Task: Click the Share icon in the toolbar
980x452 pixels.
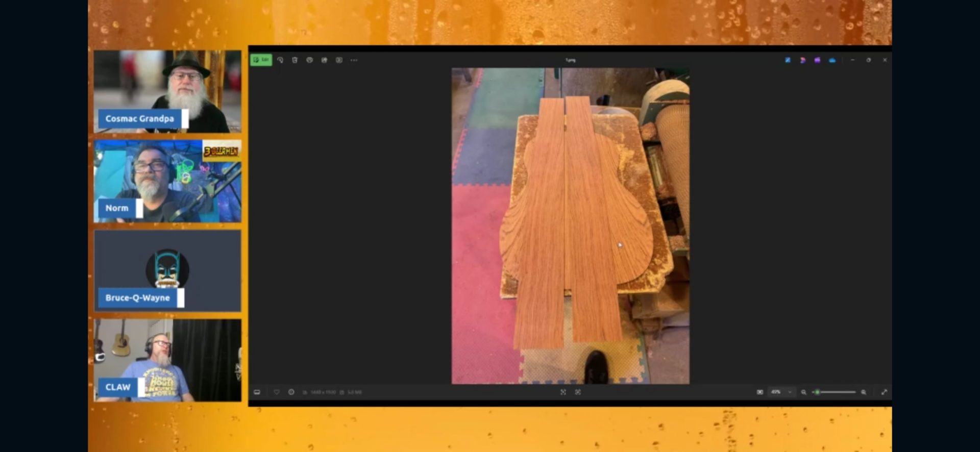Action: pos(324,60)
